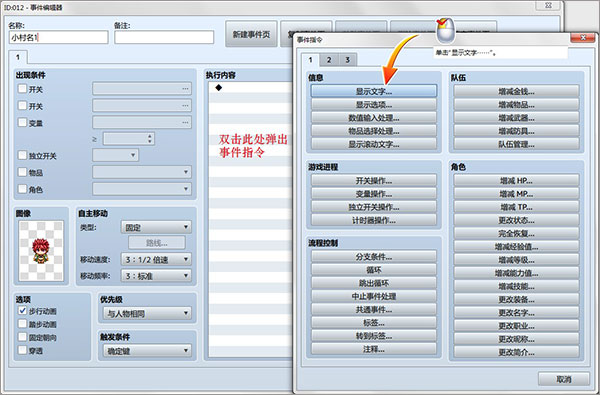Enable the 物品 condition checkbox
Image resolution: width=600 pixels, height=395 pixels.
23,172
